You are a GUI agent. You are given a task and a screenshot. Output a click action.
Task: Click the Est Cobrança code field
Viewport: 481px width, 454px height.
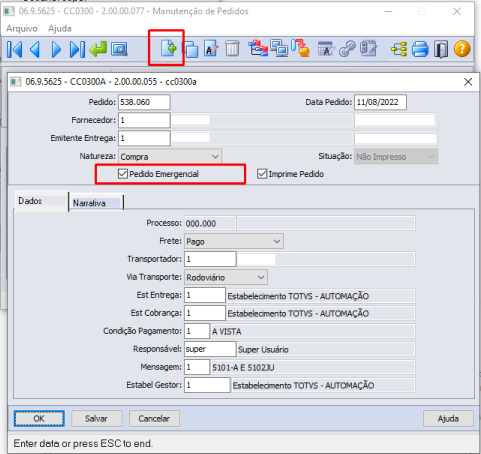(x=205, y=313)
